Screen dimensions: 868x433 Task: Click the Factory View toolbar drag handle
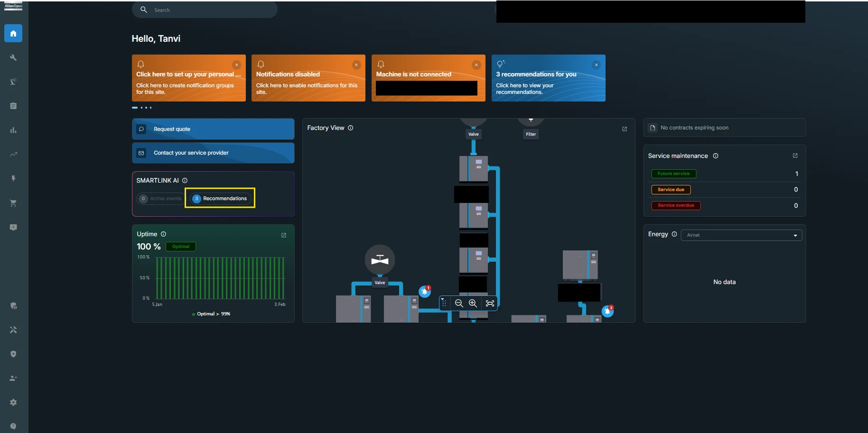tap(444, 303)
